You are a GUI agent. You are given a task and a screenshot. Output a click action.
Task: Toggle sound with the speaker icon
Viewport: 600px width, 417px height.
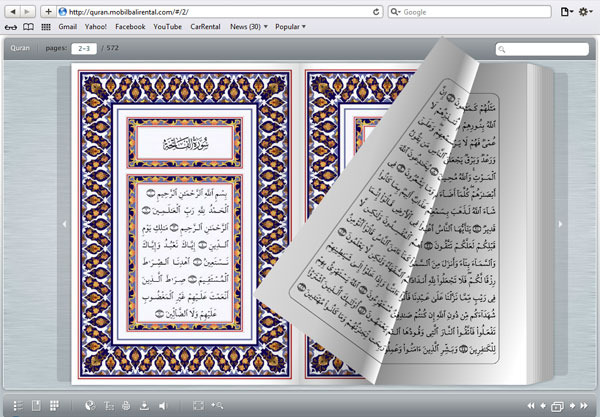click(163, 406)
